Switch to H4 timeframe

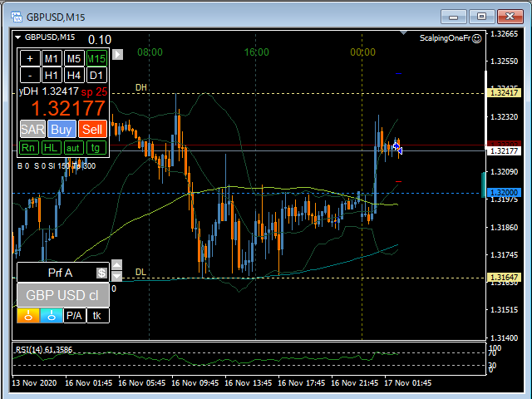pyautogui.click(x=74, y=75)
